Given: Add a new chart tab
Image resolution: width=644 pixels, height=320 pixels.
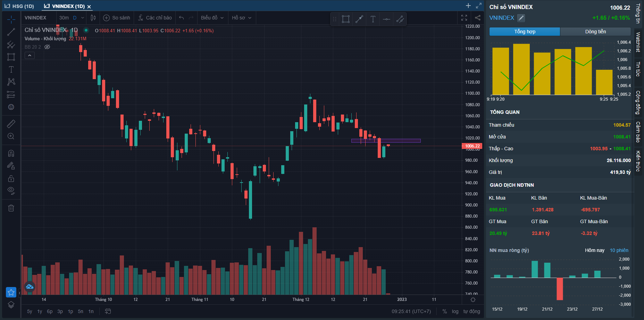Looking at the screenshot, I should 468,6.
